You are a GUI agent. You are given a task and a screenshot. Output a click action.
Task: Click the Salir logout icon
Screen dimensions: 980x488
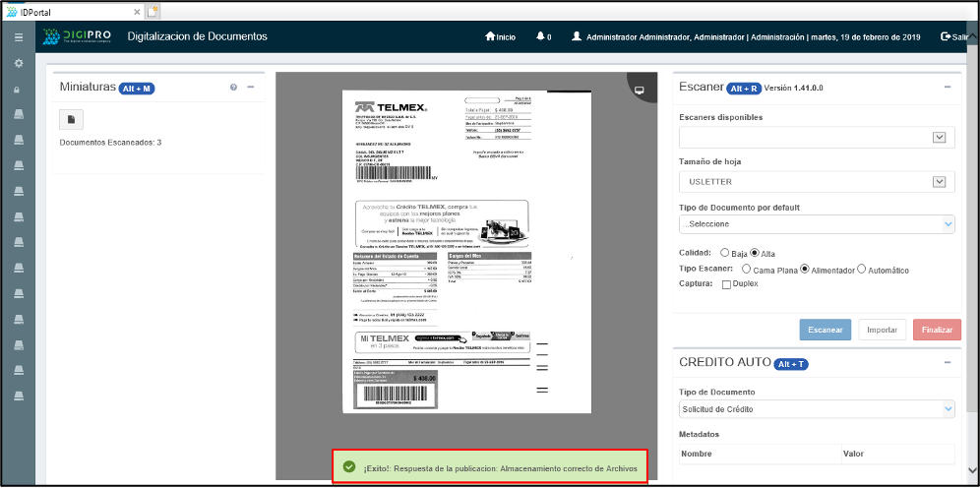click(x=946, y=37)
